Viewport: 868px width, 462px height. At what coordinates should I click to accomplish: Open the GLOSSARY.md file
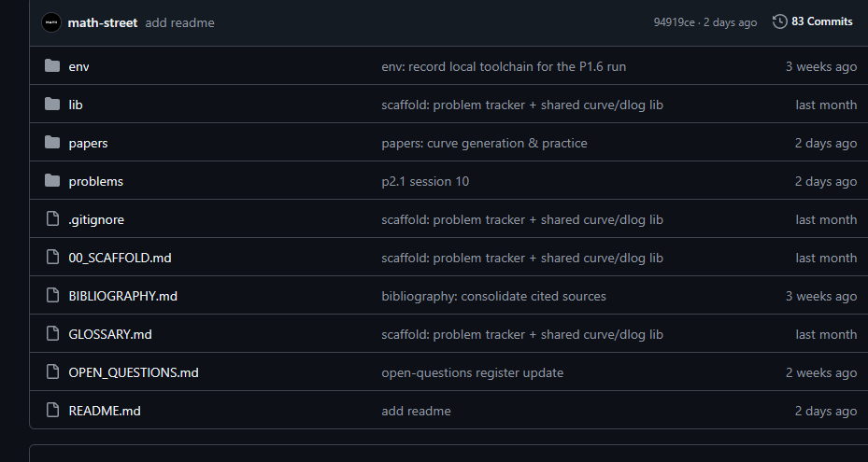[110, 334]
